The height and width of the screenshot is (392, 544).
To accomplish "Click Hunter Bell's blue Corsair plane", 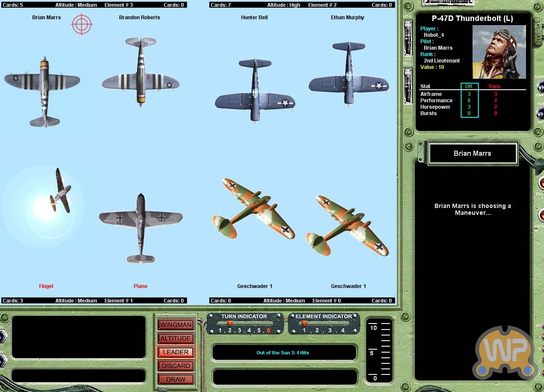I will [x=255, y=91].
